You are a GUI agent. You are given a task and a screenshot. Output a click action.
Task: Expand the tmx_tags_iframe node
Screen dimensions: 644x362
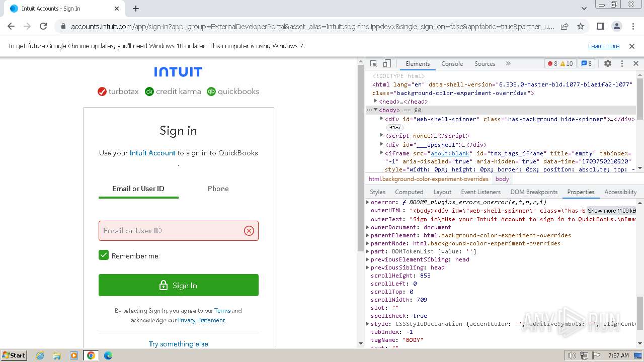(381, 153)
